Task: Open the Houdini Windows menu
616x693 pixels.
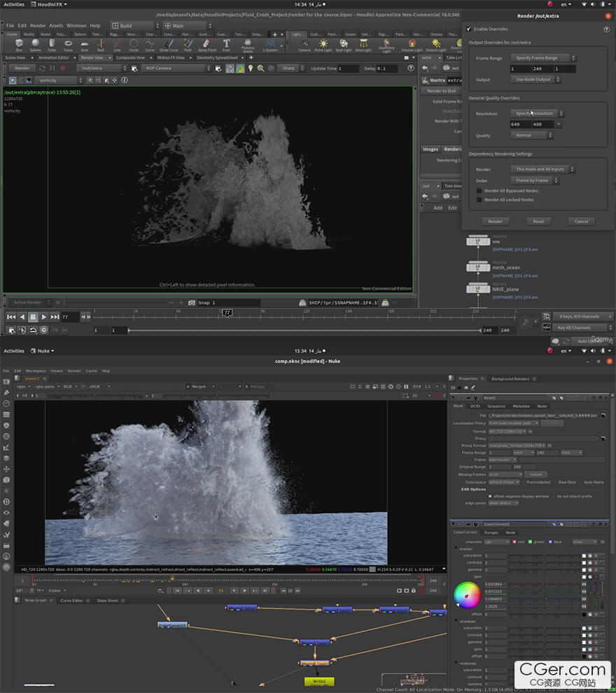Action: [x=76, y=26]
